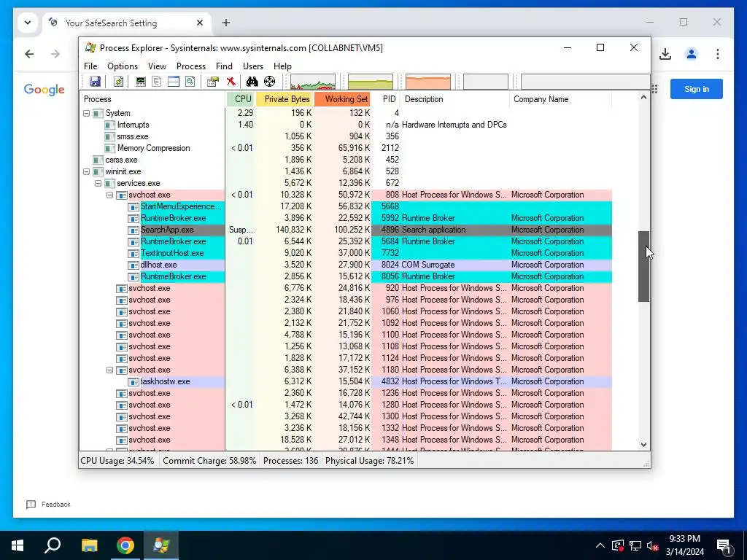
Task: Sort by the Company Name column header
Action: (561, 99)
